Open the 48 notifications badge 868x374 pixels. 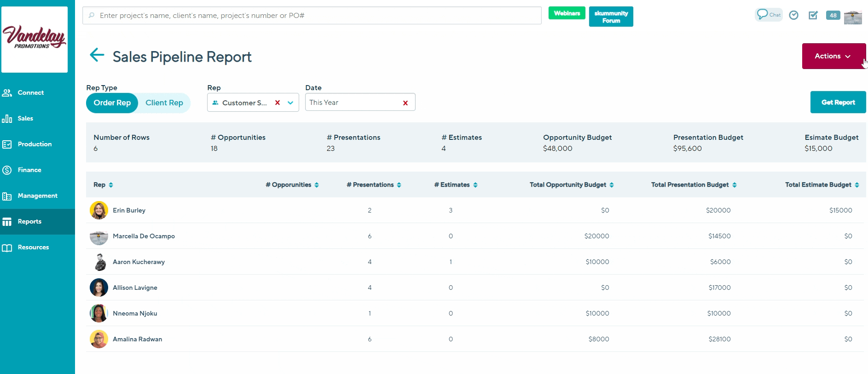[x=833, y=16]
